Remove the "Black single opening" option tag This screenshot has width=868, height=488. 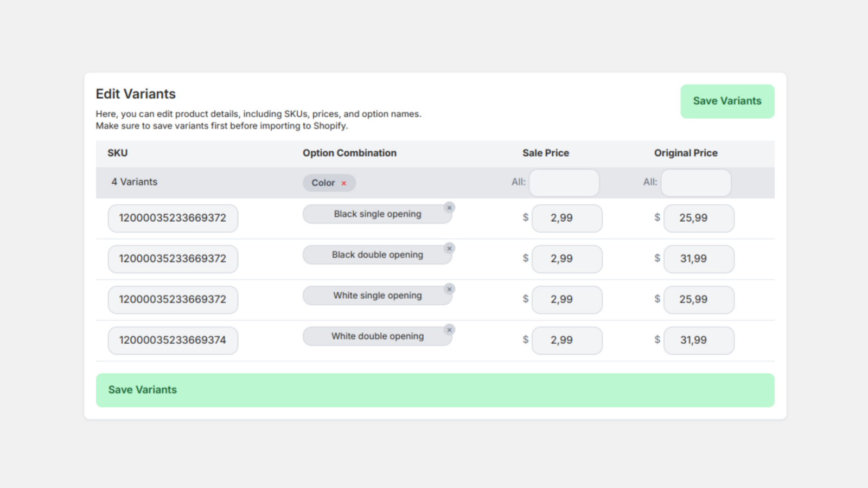coord(449,208)
